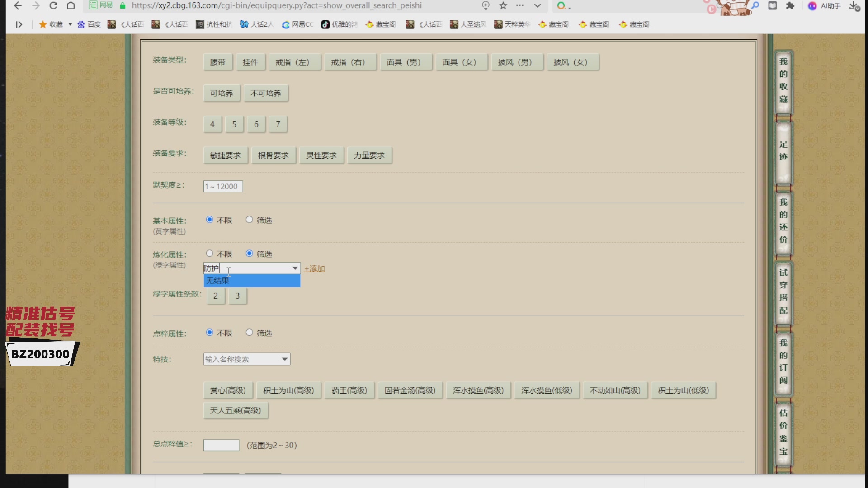The image size is (868, 488).
Task: Select the 赏心(高级) skill
Action: tap(228, 390)
